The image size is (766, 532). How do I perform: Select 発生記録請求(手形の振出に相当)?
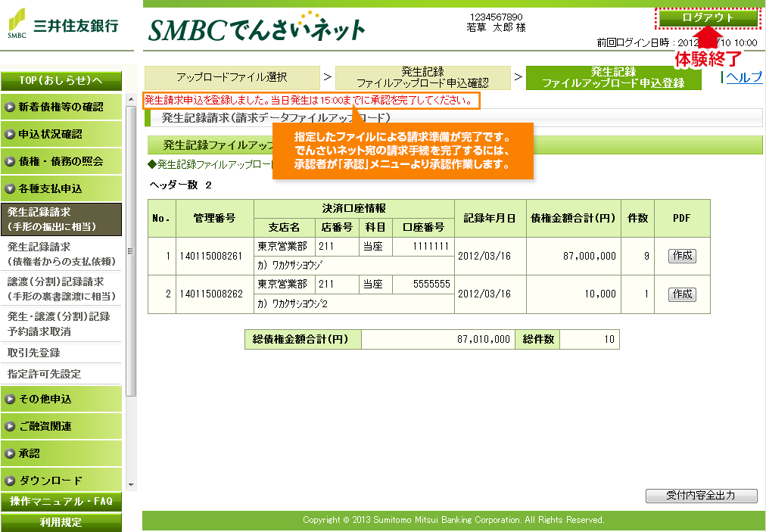click(61, 219)
